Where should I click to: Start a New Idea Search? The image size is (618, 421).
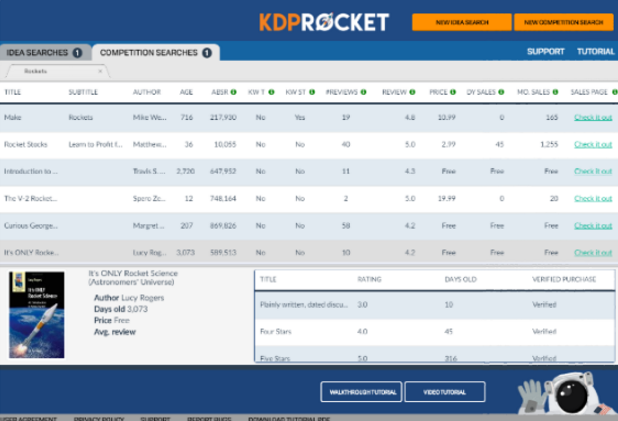pyautogui.click(x=462, y=22)
